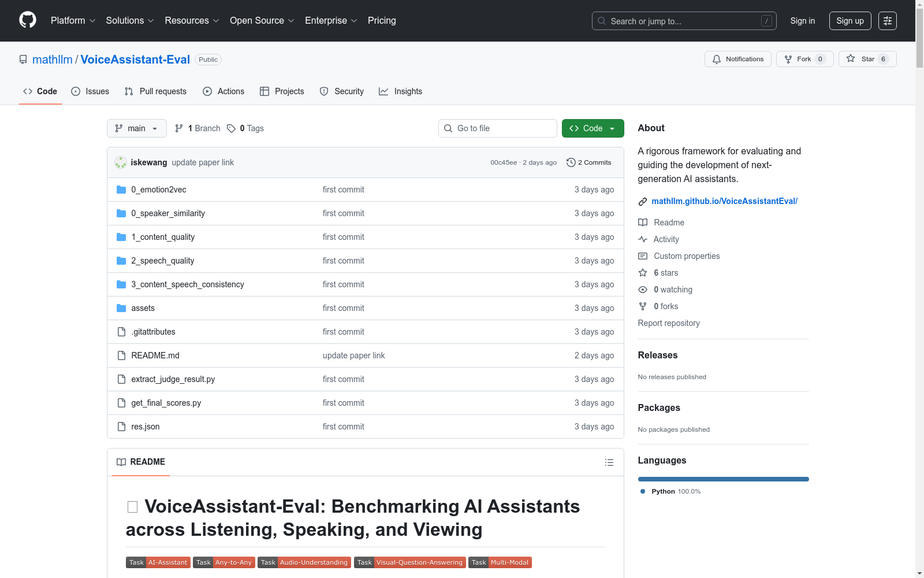Select the README tab heading

(141, 462)
